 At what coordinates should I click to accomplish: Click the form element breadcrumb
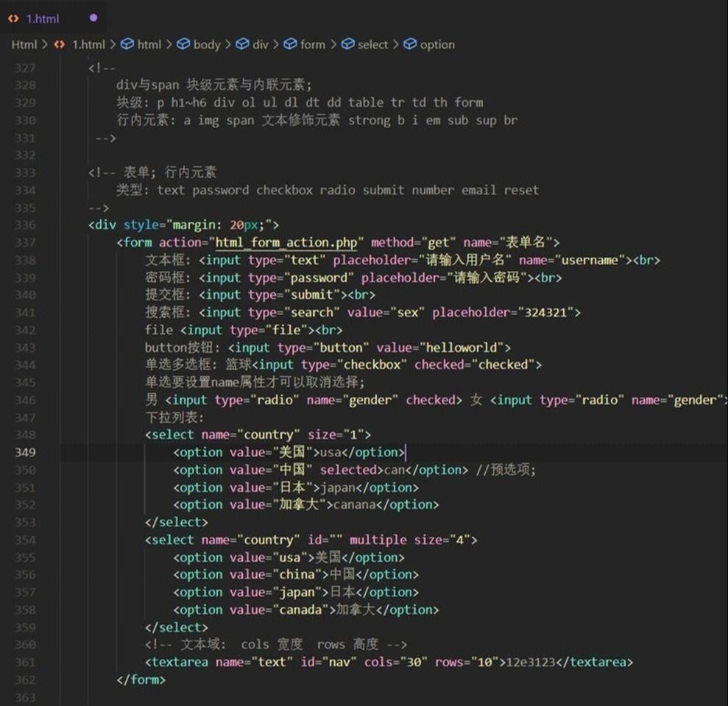[312, 45]
